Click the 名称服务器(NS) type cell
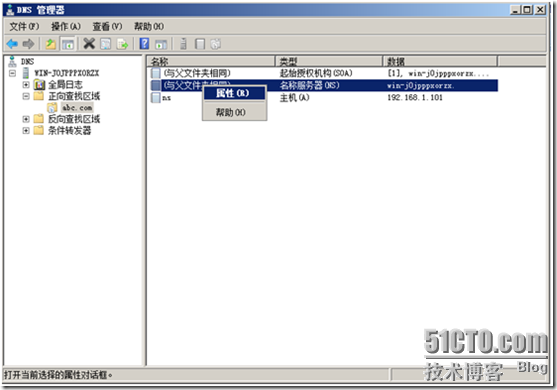The width and height of the screenshot is (557, 390). (309, 85)
